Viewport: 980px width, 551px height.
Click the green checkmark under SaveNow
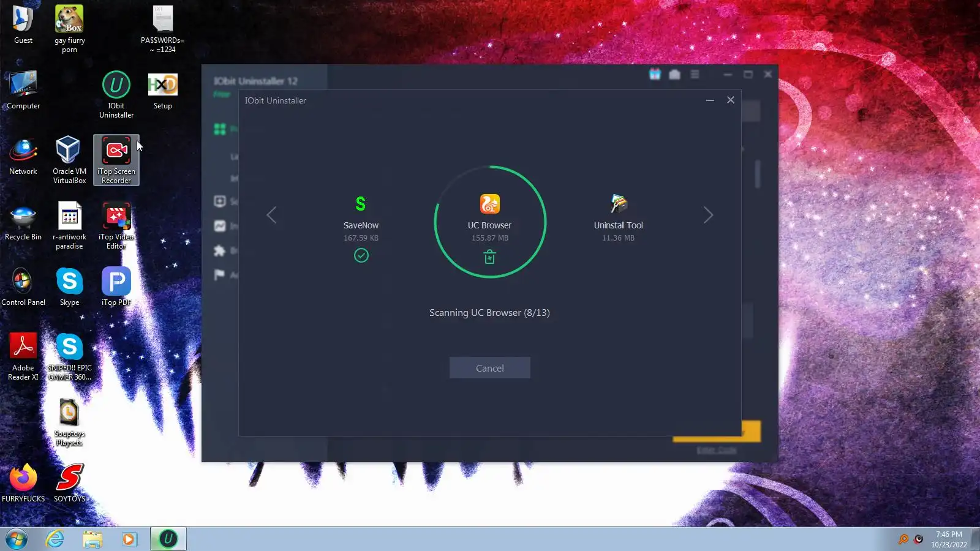[361, 255]
